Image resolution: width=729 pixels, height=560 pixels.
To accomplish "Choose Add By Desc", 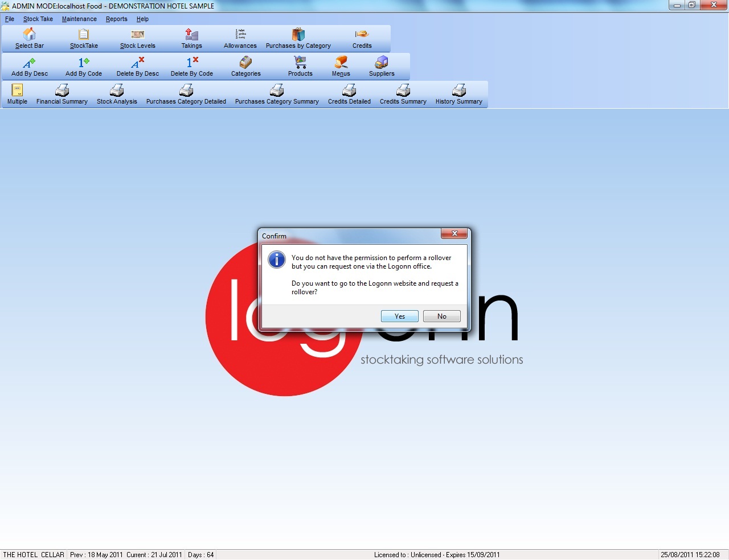I will [30, 67].
